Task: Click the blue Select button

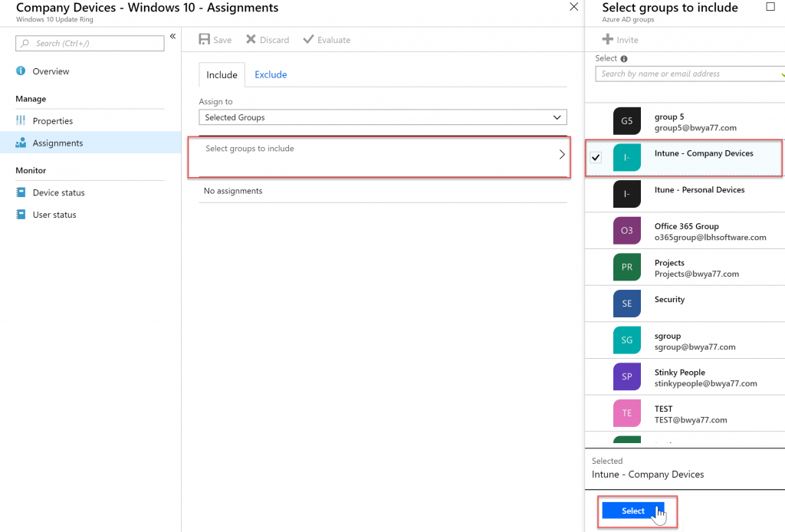Action: pyautogui.click(x=632, y=511)
